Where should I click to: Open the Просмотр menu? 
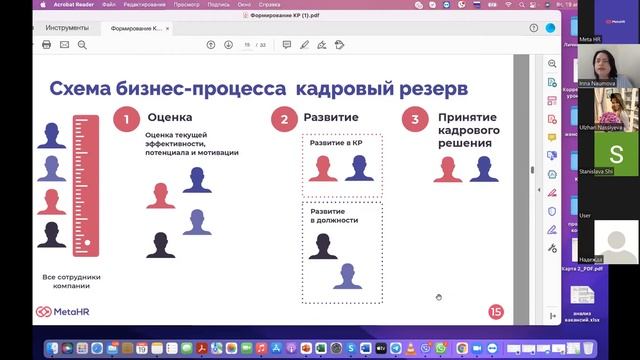click(187, 4)
